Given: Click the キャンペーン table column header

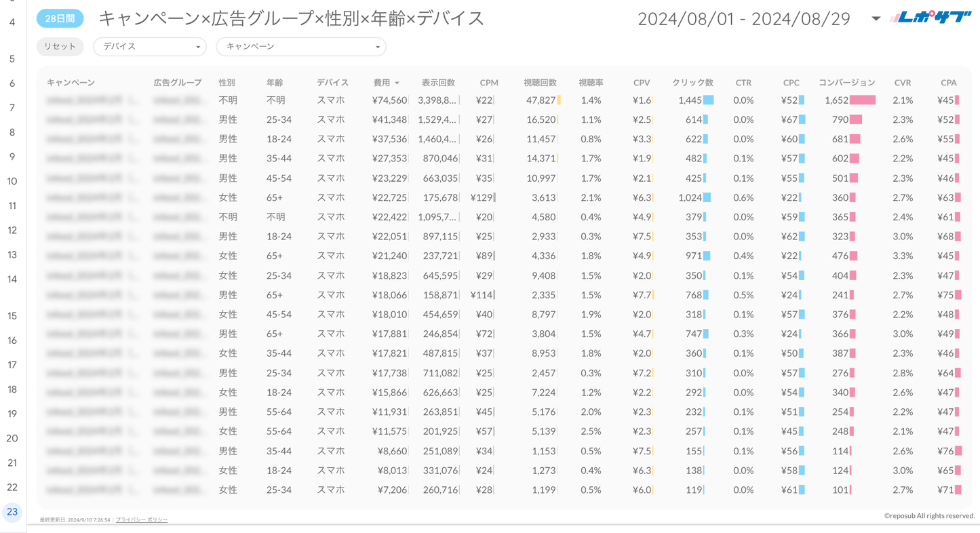Looking at the screenshot, I should click(x=71, y=83).
